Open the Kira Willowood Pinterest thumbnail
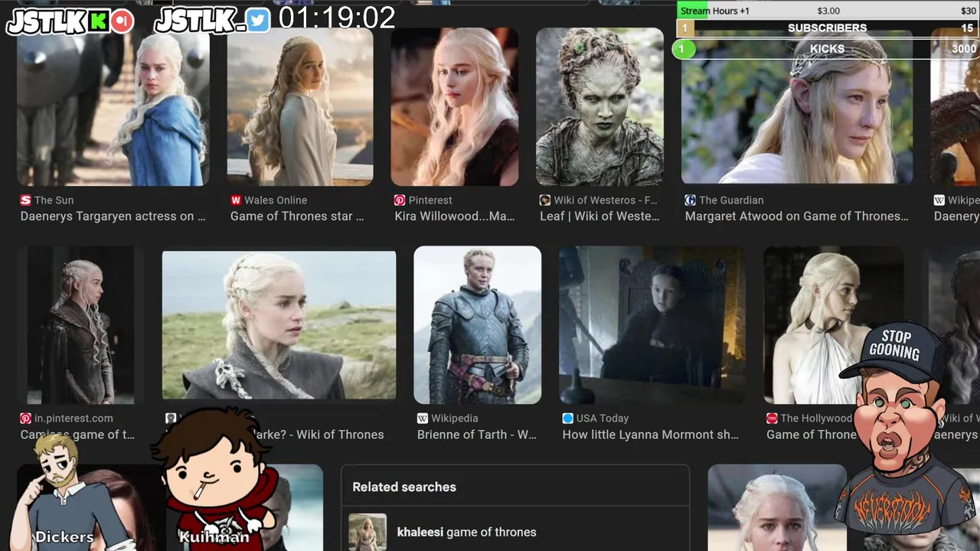The width and height of the screenshot is (980, 551). pos(455,107)
